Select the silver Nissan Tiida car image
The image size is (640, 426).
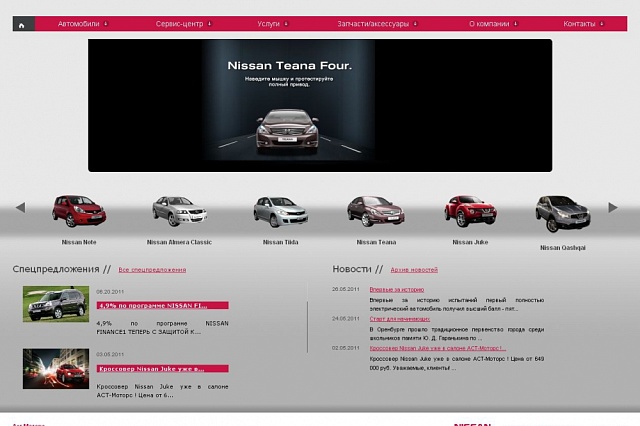coord(280,211)
